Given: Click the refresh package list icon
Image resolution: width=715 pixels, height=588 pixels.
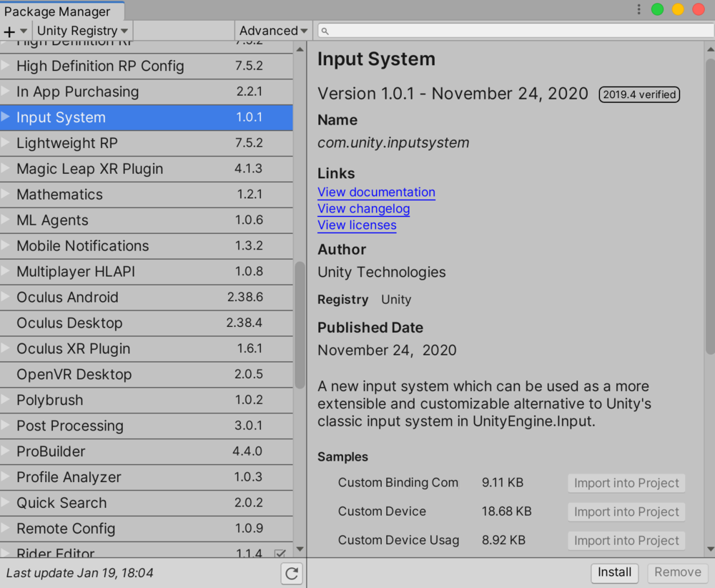Looking at the screenshot, I should (292, 574).
